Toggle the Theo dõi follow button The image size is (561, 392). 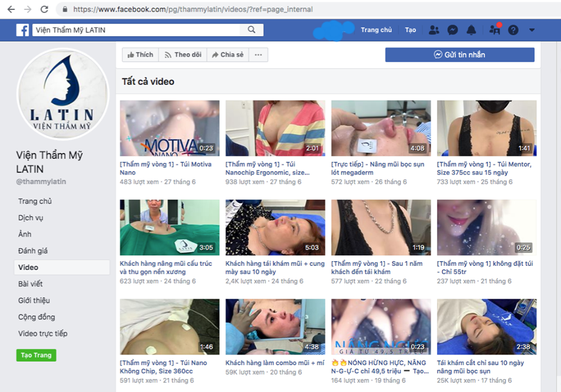(x=182, y=55)
